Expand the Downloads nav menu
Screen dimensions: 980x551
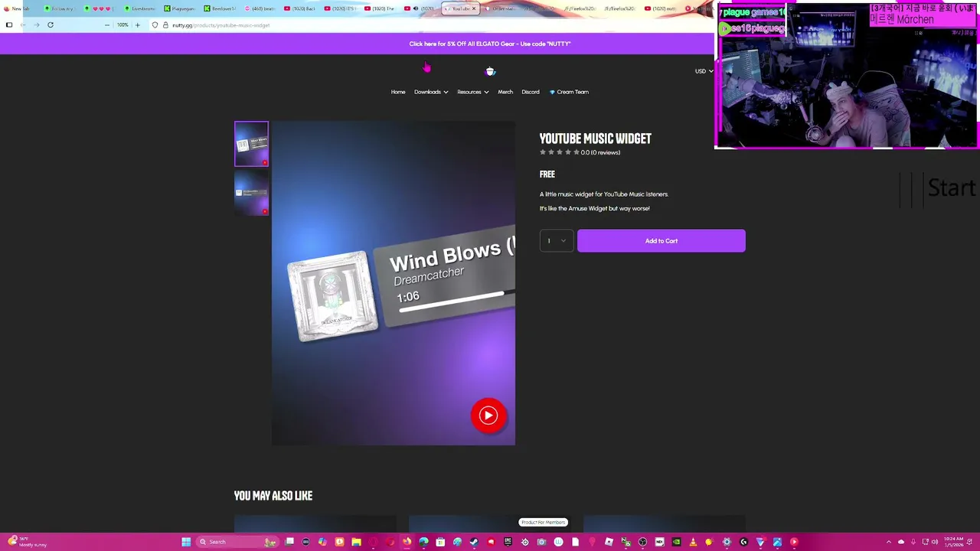[x=431, y=92]
